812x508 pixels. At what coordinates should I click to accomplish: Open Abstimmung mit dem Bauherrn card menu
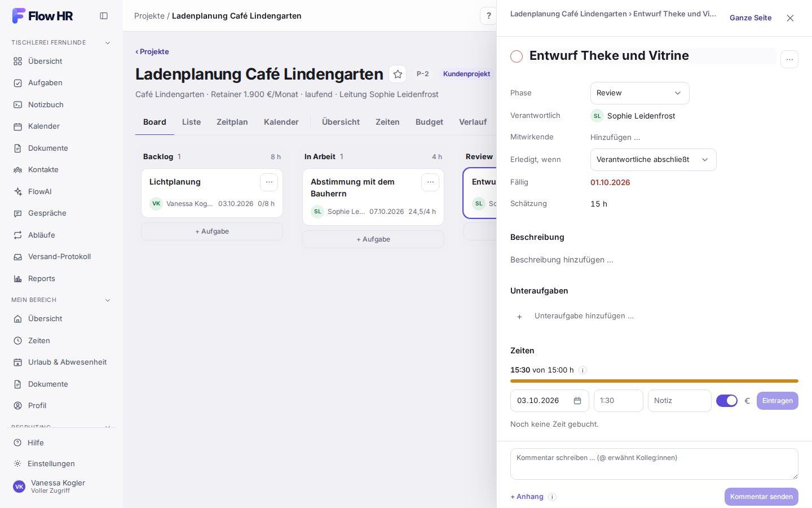(x=430, y=182)
